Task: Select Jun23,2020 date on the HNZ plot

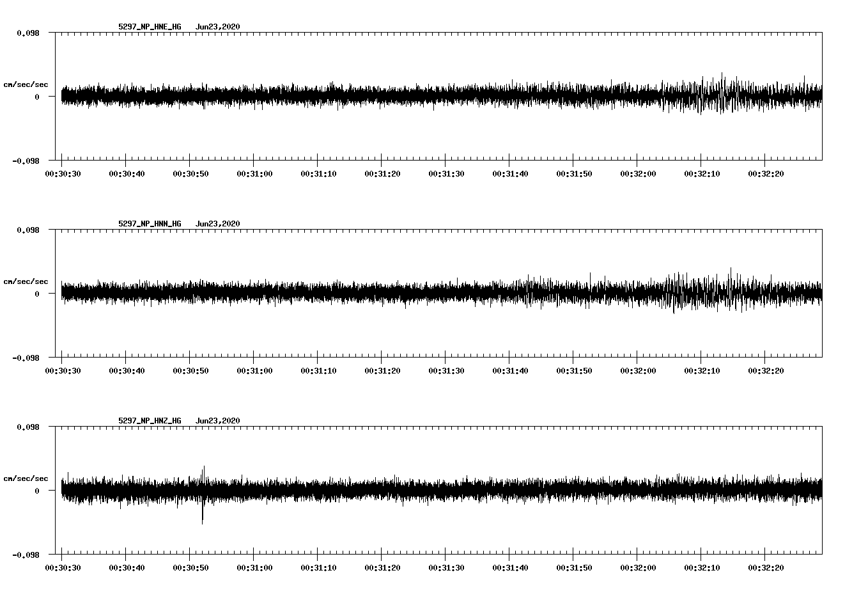Action: tap(218, 421)
